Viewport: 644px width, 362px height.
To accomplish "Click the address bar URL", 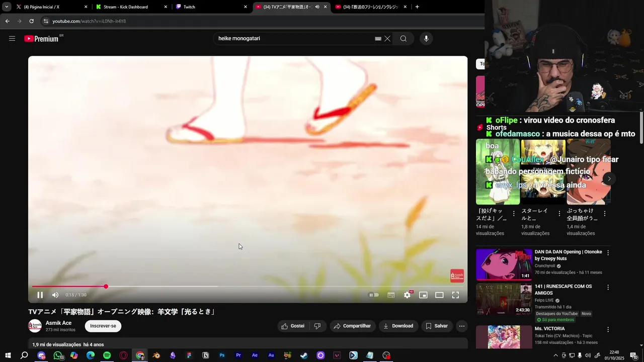I will (89, 21).
